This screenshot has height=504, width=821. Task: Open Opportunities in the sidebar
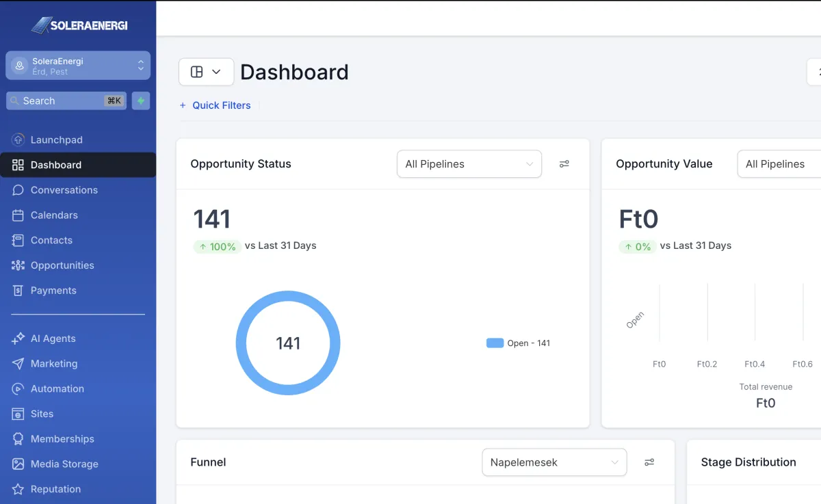click(78, 265)
